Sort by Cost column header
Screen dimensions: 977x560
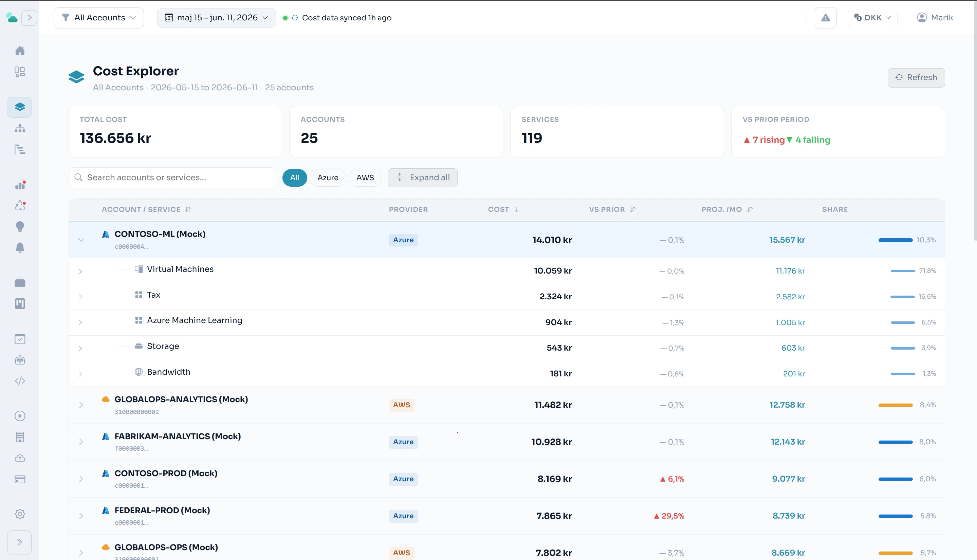[x=503, y=209]
